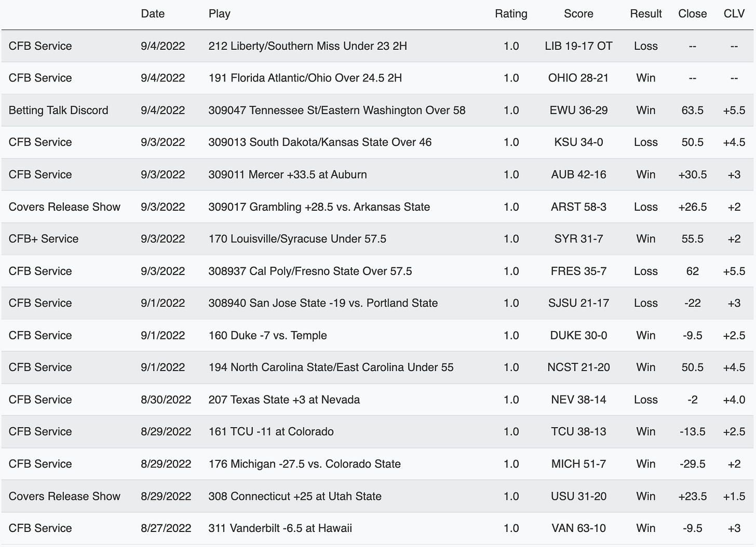756x547 pixels.
Task: Select the Grambling +28.5 vs. Arkansas State play
Action: point(319,207)
